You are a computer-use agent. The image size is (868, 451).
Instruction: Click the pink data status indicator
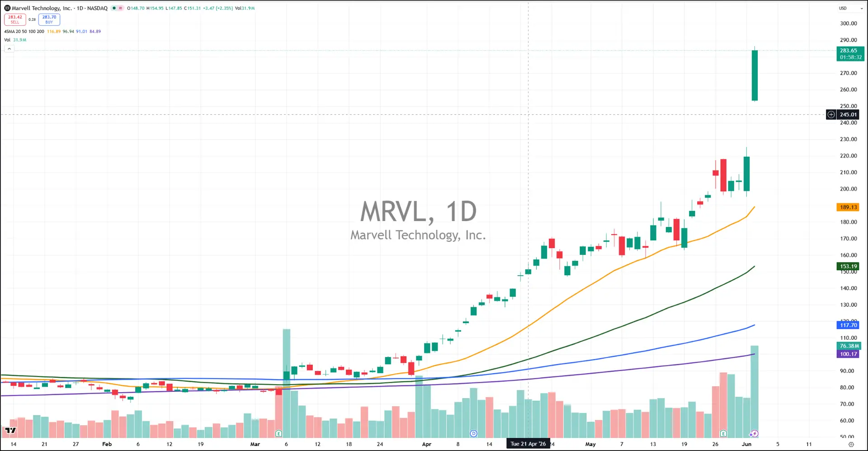120,8
